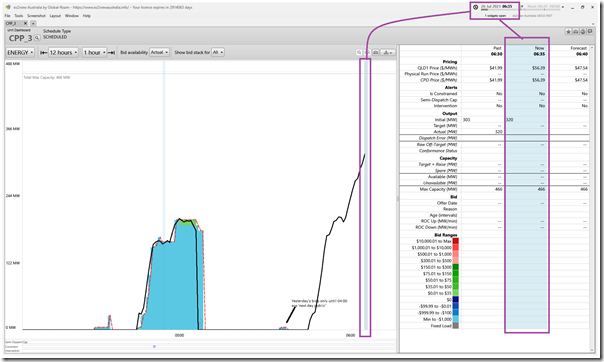The width and height of the screenshot is (604, 362).
Task: Add a new tab with the plus button
Action: click(33, 23)
